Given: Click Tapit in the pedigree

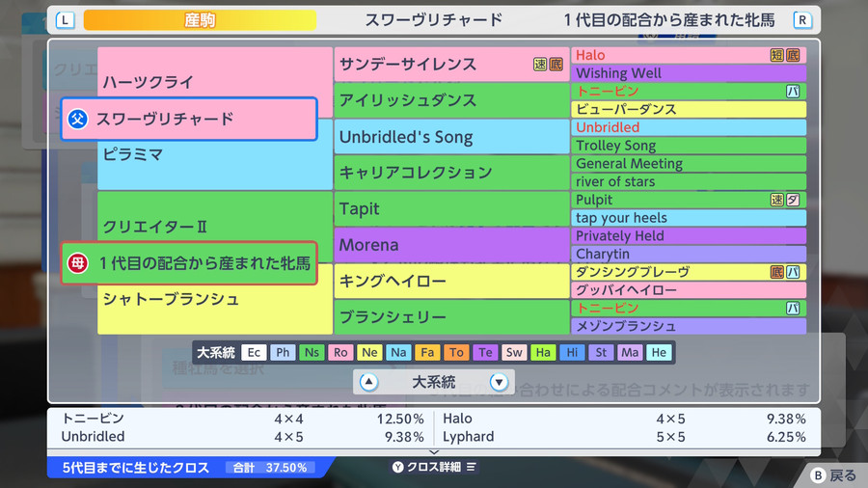Looking at the screenshot, I should (451, 208).
